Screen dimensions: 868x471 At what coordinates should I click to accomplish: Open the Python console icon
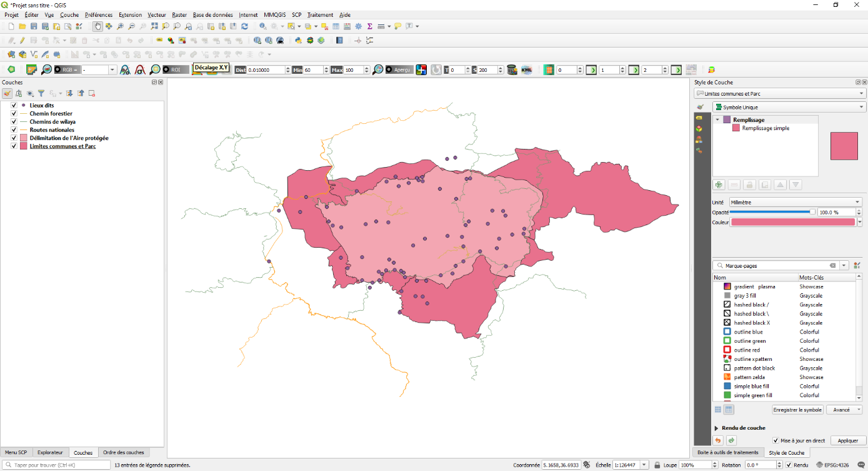coord(298,40)
